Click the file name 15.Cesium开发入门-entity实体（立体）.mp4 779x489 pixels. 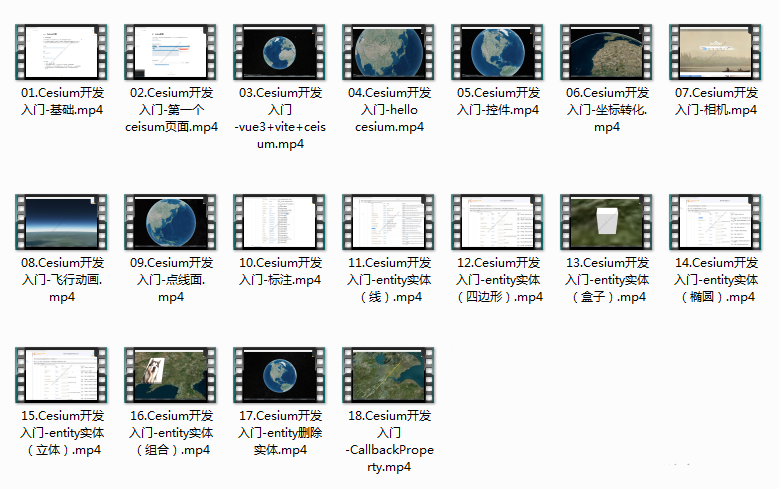(62, 433)
